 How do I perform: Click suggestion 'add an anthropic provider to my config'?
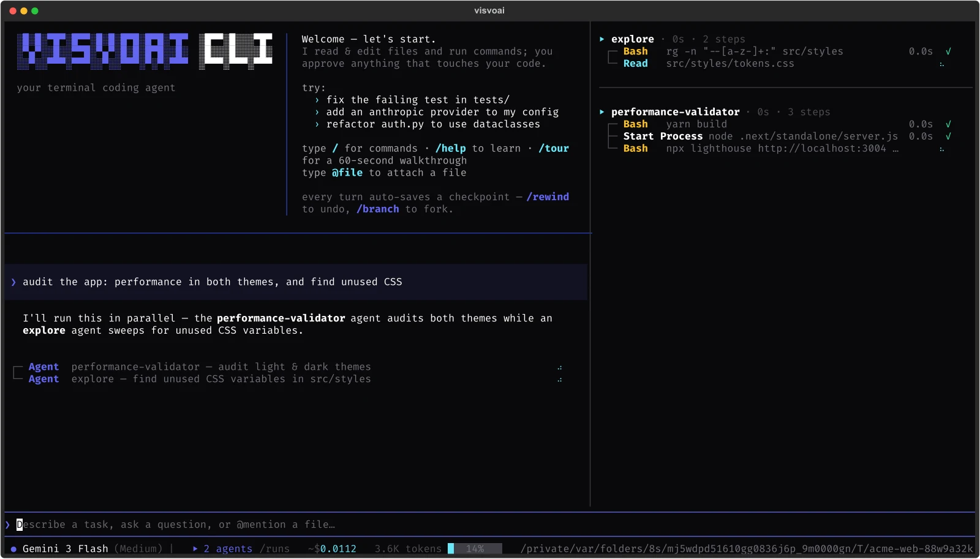tap(442, 112)
